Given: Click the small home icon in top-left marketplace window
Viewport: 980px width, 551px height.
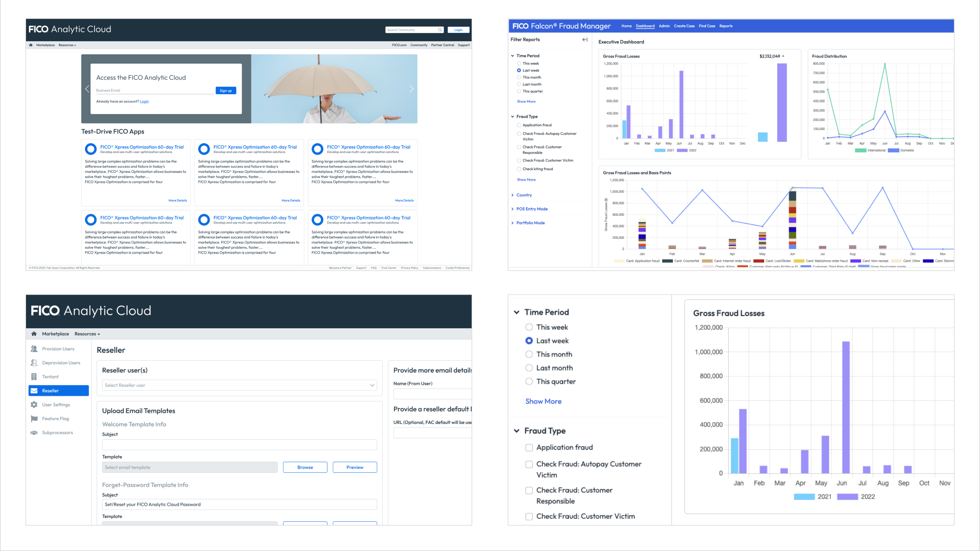Looking at the screenshot, I should pos(31,45).
